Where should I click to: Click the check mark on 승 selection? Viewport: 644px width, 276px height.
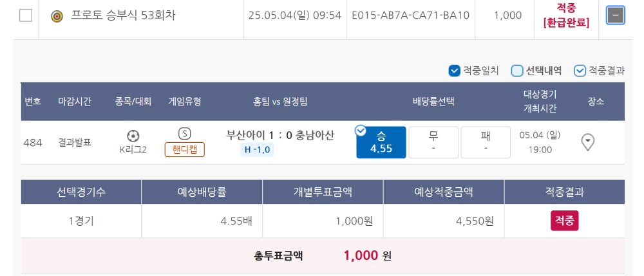(x=360, y=131)
